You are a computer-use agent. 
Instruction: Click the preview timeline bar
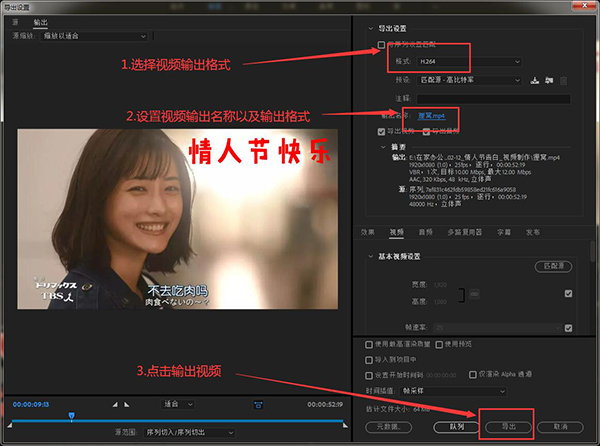pos(178,421)
